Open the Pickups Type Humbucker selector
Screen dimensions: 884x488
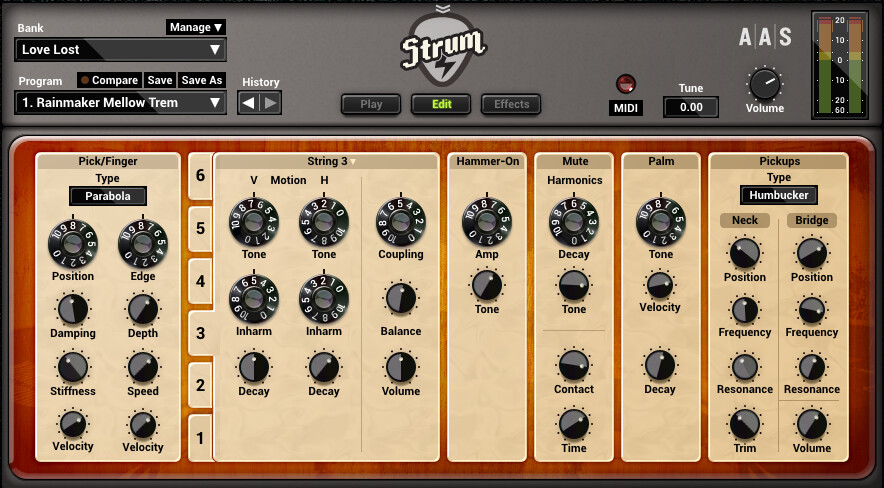click(779, 195)
